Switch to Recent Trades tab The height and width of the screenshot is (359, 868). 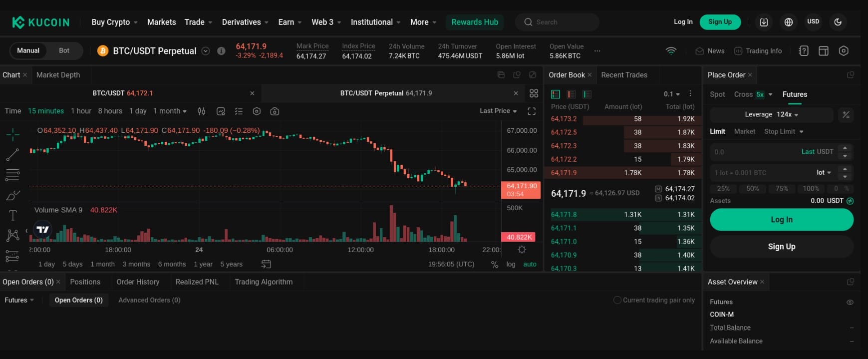pyautogui.click(x=624, y=75)
